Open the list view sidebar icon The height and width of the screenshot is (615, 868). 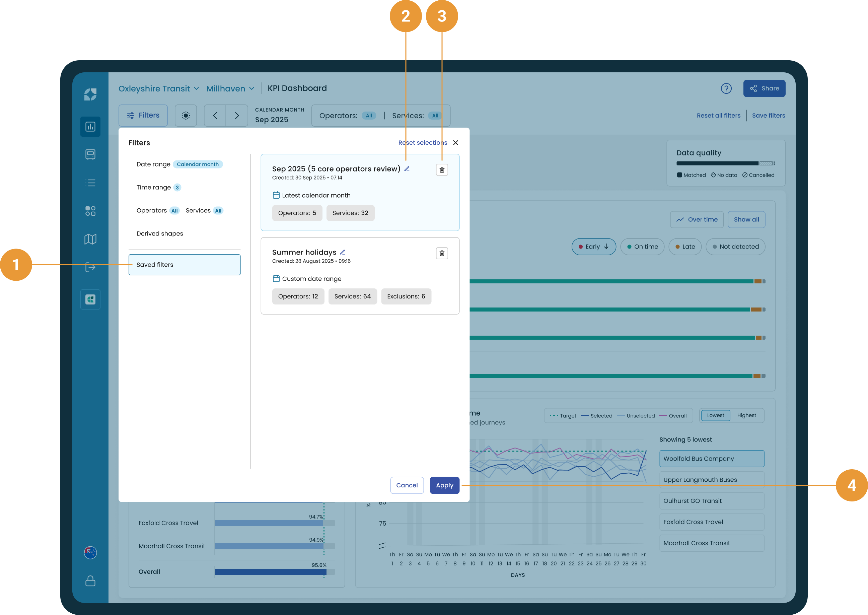click(90, 183)
